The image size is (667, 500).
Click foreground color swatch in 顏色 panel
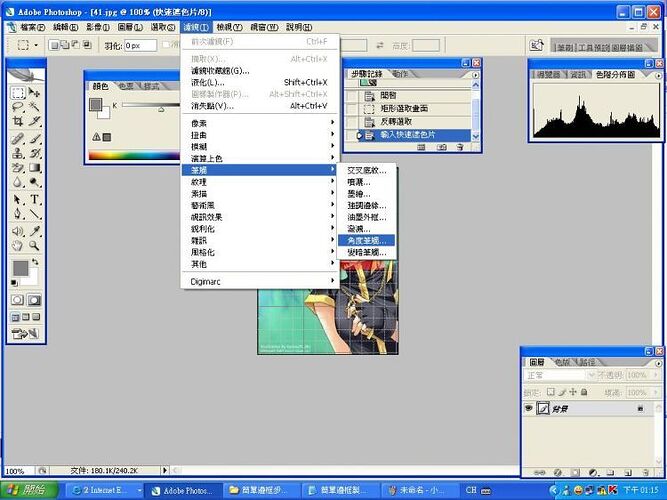[96, 104]
